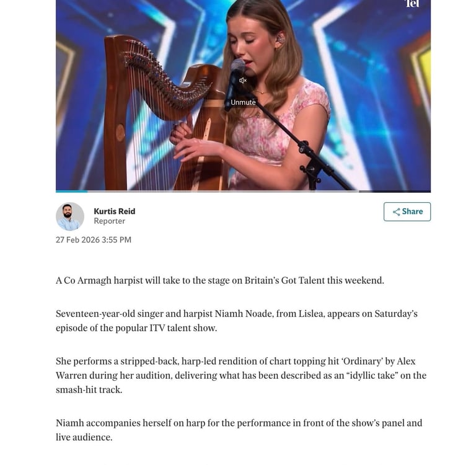This screenshot has height=465, width=476.
Task: Open the Kurtis Reid author link
Action: tap(114, 211)
